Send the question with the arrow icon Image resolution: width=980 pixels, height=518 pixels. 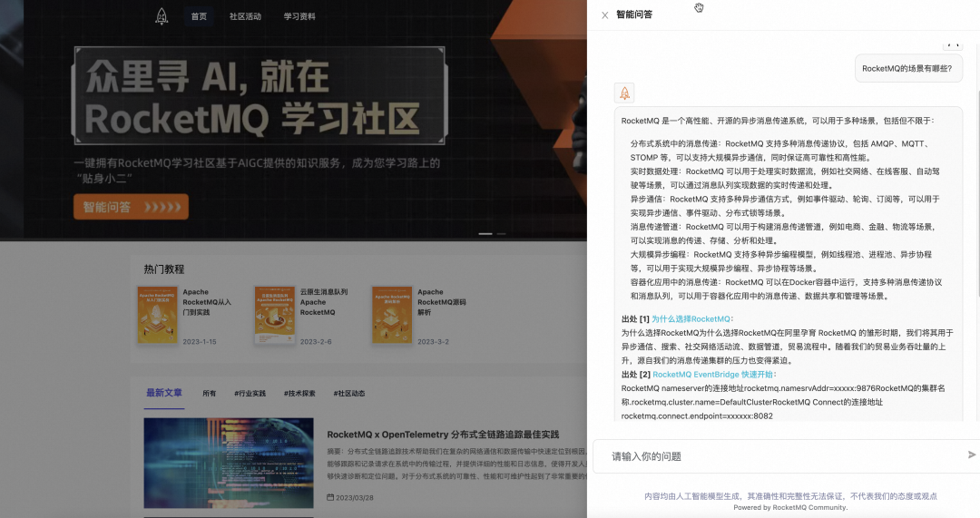click(971, 454)
